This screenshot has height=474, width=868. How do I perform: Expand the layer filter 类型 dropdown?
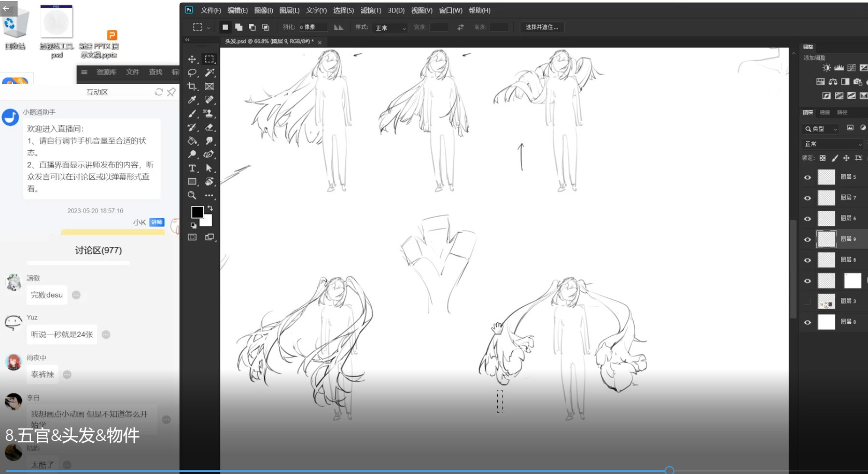click(x=821, y=128)
